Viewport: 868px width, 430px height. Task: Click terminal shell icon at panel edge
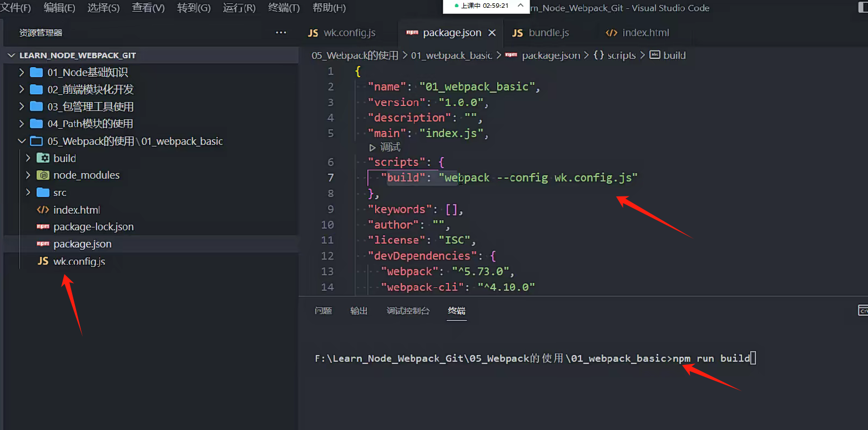tap(863, 310)
